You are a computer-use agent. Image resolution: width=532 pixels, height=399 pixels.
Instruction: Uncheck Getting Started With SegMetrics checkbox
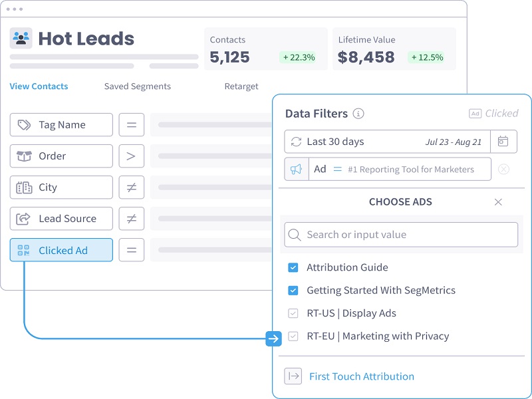pos(293,291)
